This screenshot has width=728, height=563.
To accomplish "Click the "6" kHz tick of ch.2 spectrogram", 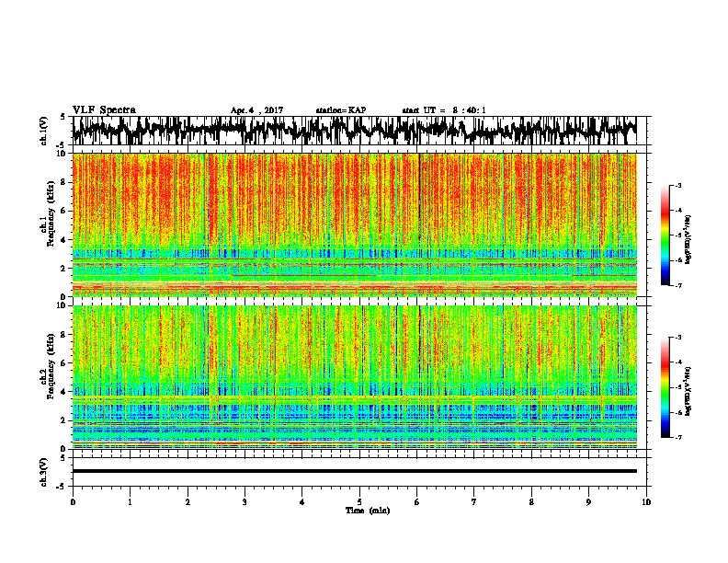I will click(x=64, y=362).
